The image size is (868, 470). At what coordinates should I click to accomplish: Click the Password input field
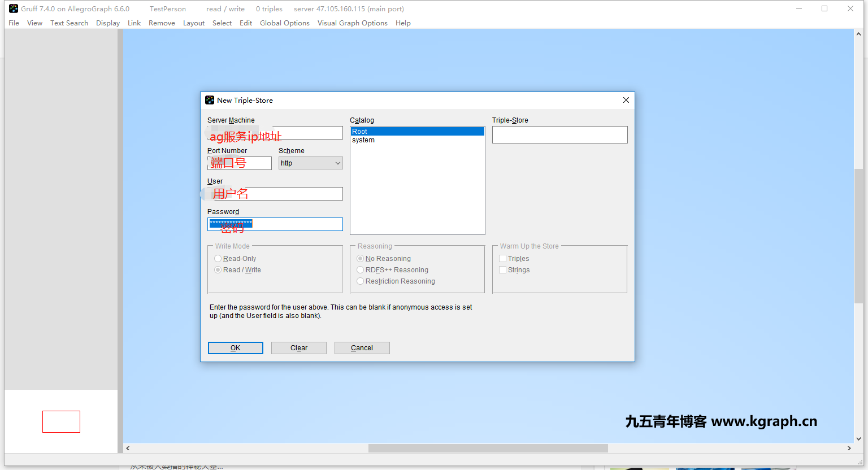(x=275, y=224)
